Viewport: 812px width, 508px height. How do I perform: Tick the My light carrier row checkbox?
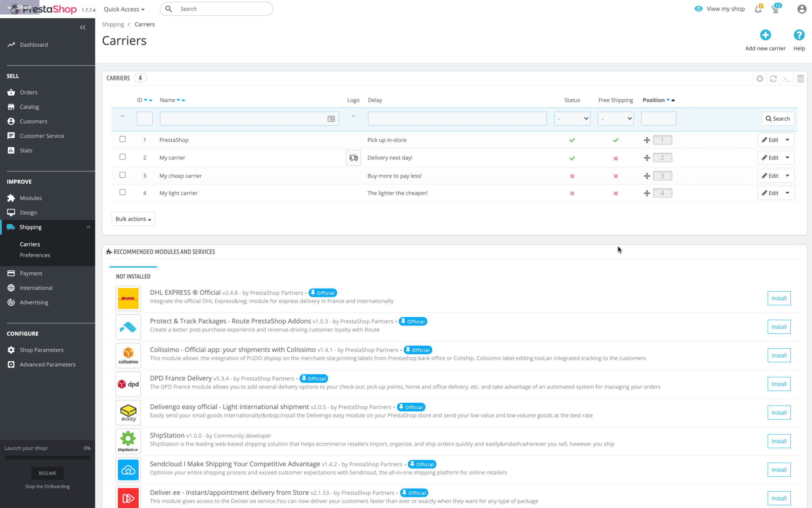123,192
